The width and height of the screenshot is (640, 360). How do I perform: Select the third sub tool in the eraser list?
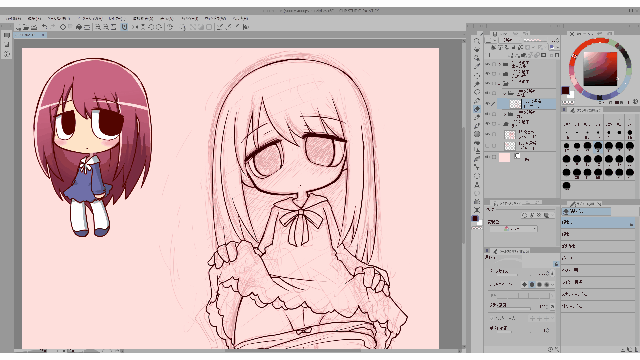coord(598,247)
